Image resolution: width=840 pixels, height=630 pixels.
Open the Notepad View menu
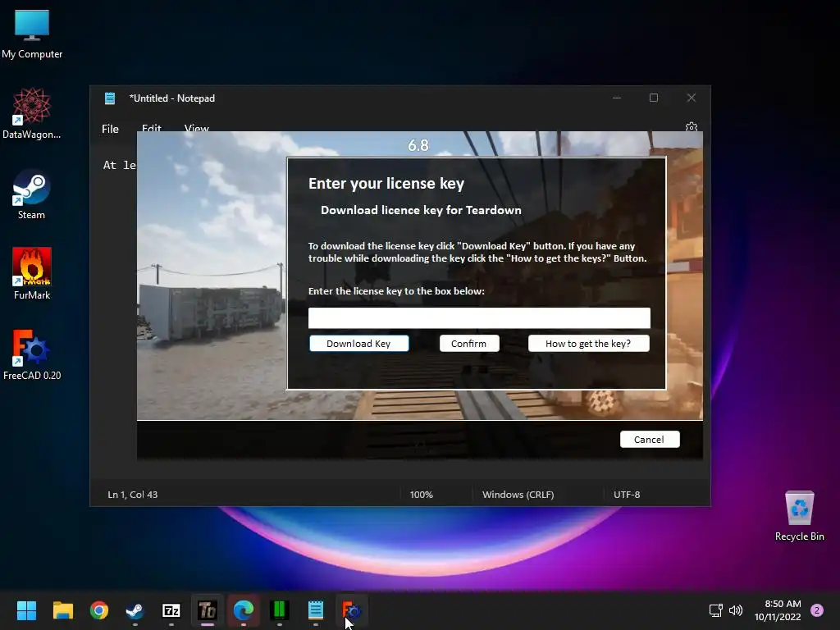pyautogui.click(x=197, y=129)
